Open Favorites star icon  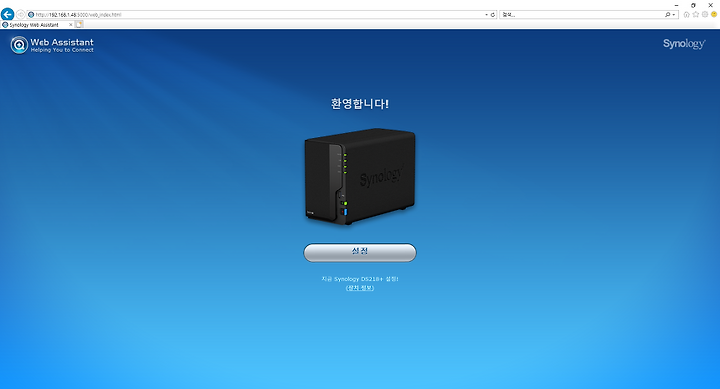pos(696,15)
